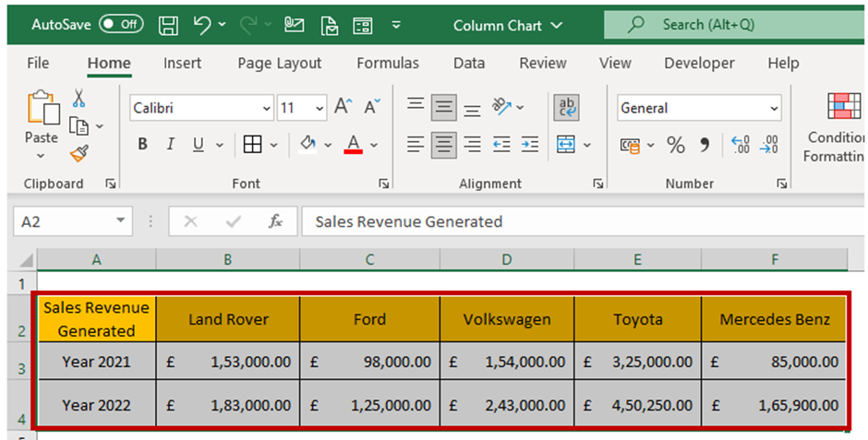Apply the red Font Color
The image size is (868, 440).
pos(353,145)
